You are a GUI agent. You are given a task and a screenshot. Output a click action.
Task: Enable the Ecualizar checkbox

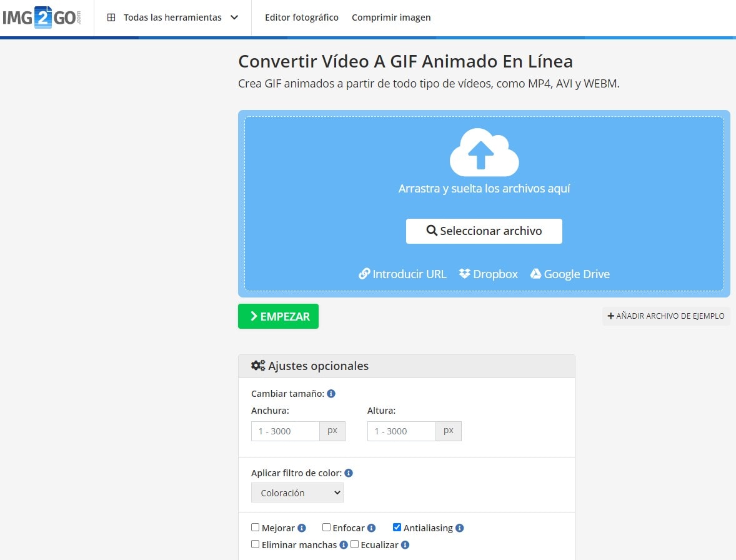[x=355, y=544]
